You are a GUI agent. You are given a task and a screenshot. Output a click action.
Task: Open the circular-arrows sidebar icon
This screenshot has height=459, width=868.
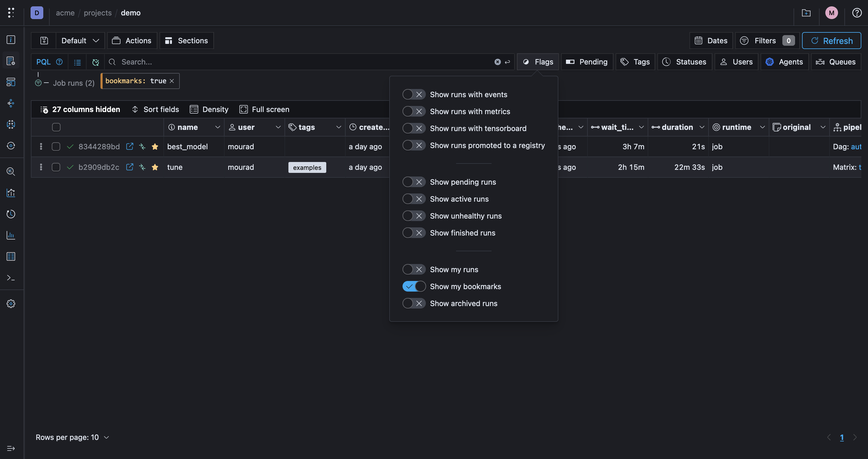point(11,146)
